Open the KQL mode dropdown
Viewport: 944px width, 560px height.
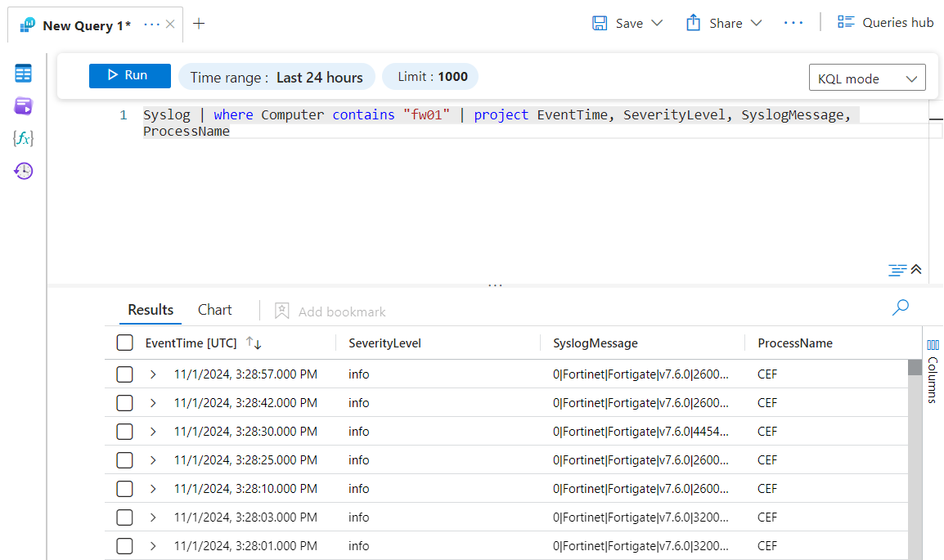(x=867, y=78)
